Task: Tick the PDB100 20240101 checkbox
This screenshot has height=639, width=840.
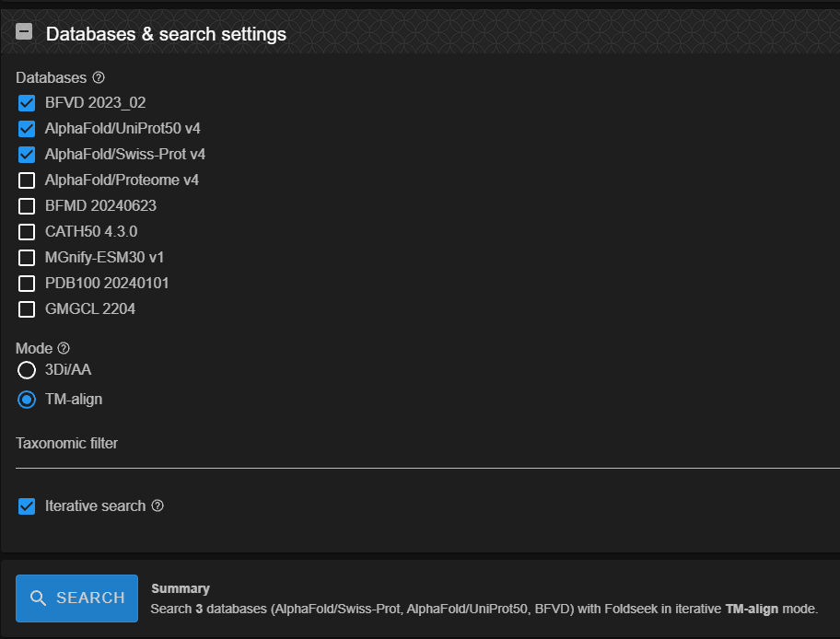Action: 27,284
